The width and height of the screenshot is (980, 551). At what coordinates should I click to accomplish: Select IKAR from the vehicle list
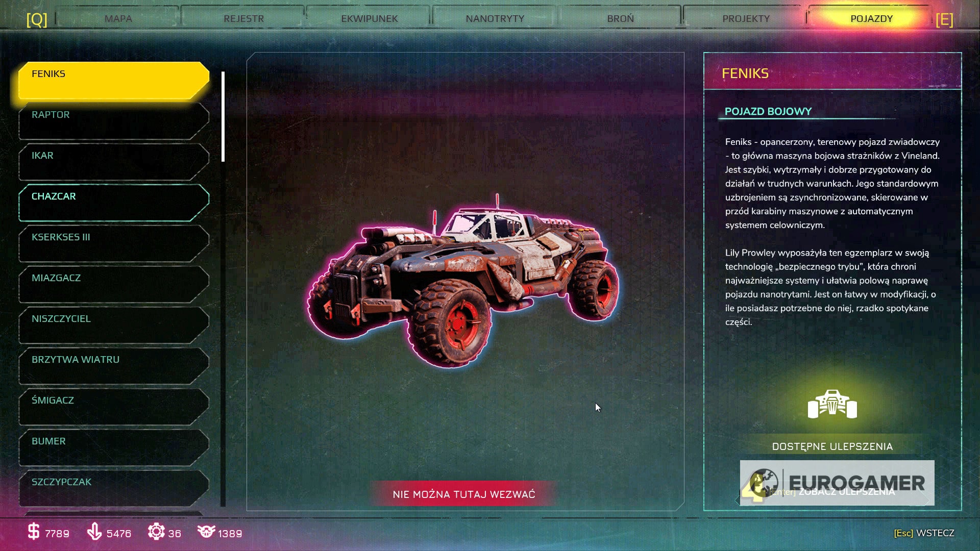(114, 162)
